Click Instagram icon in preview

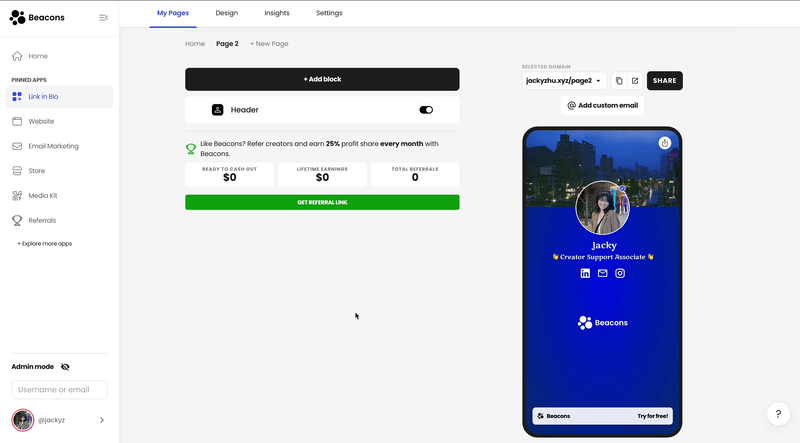click(620, 274)
